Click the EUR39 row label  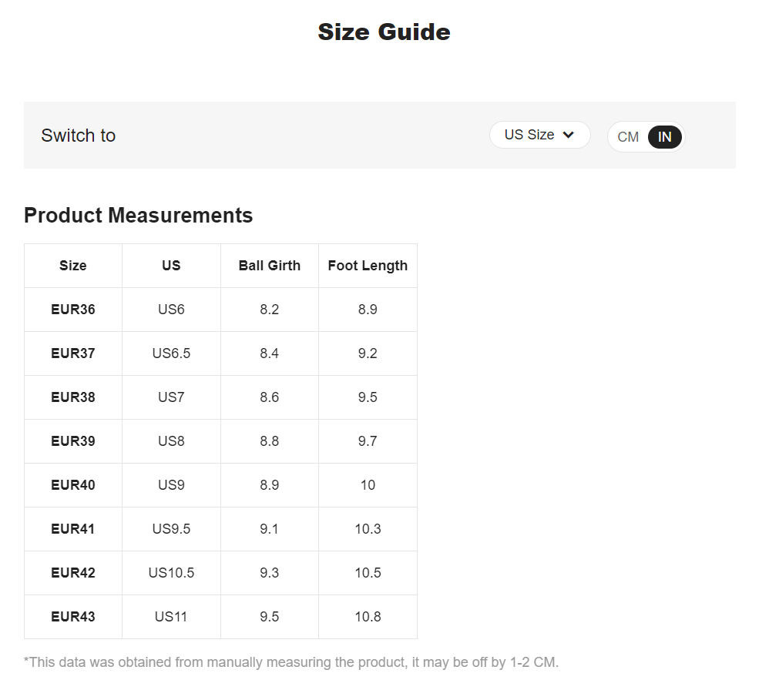(73, 441)
